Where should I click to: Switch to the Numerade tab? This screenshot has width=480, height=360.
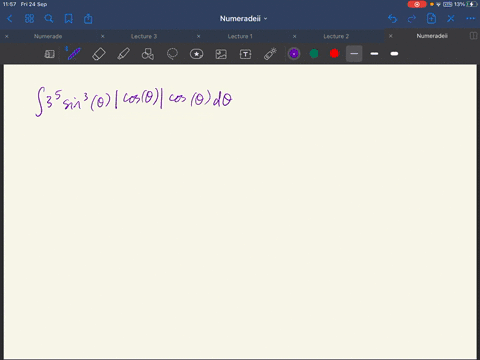click(48, 36)
